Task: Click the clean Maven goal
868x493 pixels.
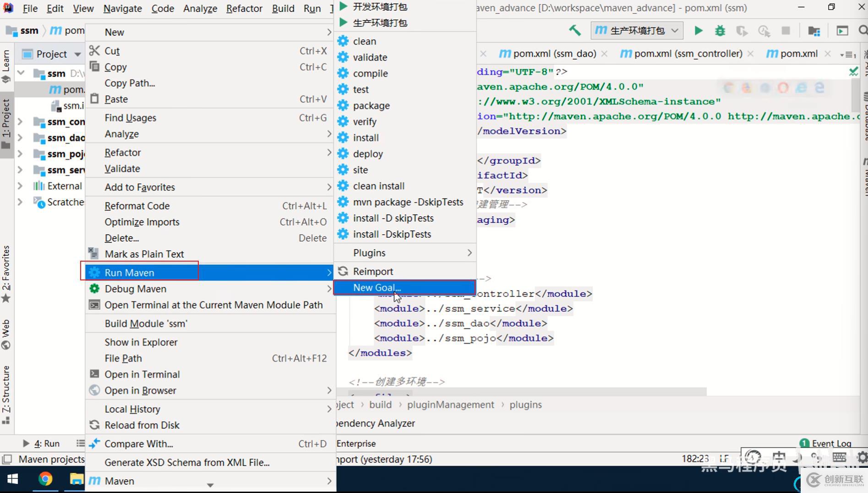Action: (405, 41)
